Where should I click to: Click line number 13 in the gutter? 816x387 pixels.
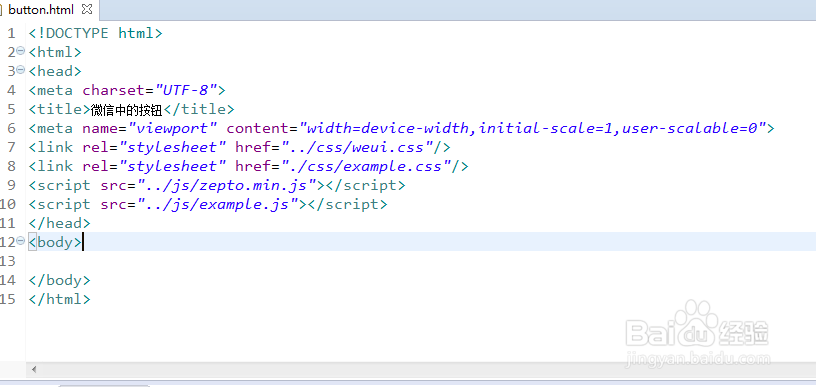coord(8,261)
